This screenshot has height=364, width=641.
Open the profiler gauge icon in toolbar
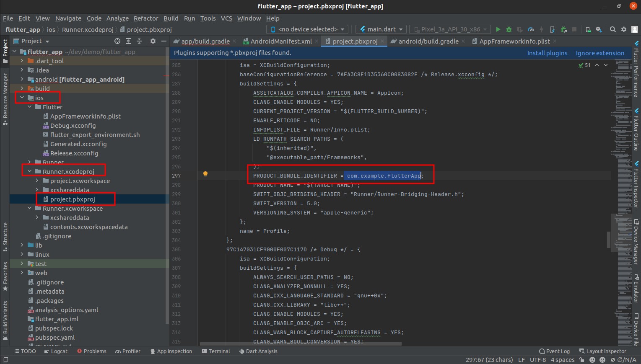pyautogui.click(x=531, y=29)
